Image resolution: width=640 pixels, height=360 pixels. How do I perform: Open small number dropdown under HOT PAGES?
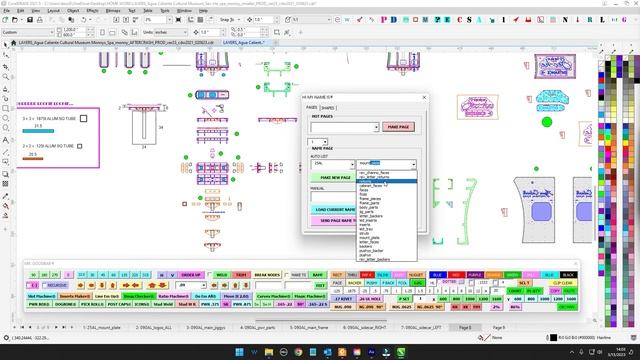point(325,142)
